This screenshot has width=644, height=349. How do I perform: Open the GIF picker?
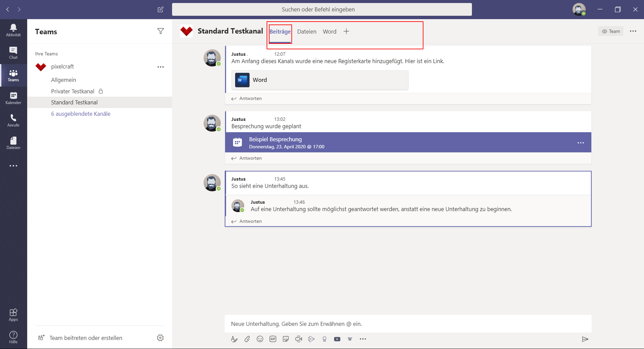[x=273, y=339]
